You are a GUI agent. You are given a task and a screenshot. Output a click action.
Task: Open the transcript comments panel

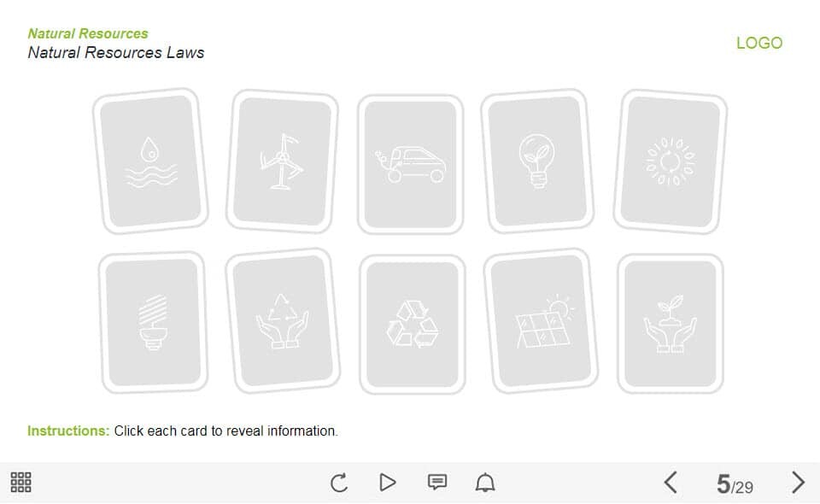(x=437, y=482)
